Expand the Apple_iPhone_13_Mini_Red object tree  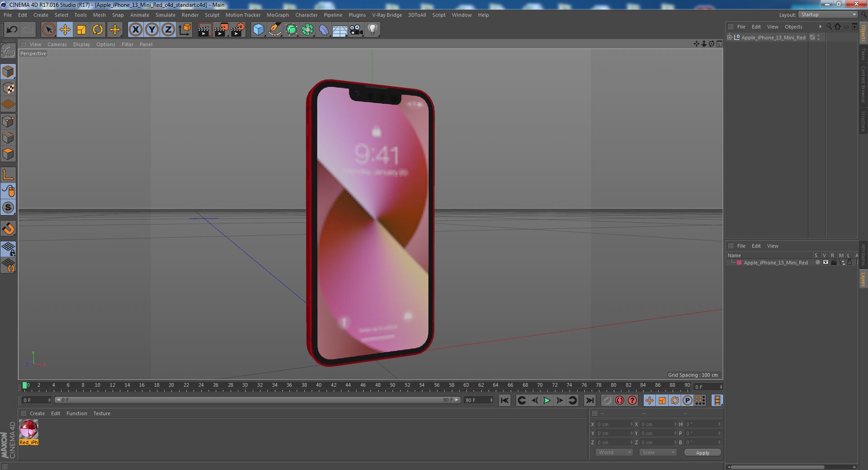pyautogui.click(x=730, y=38)
